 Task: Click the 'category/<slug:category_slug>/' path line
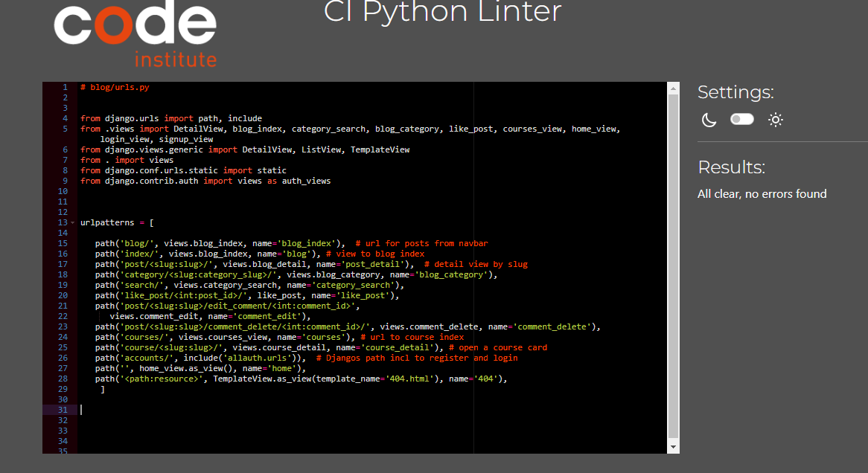point(296,275)
